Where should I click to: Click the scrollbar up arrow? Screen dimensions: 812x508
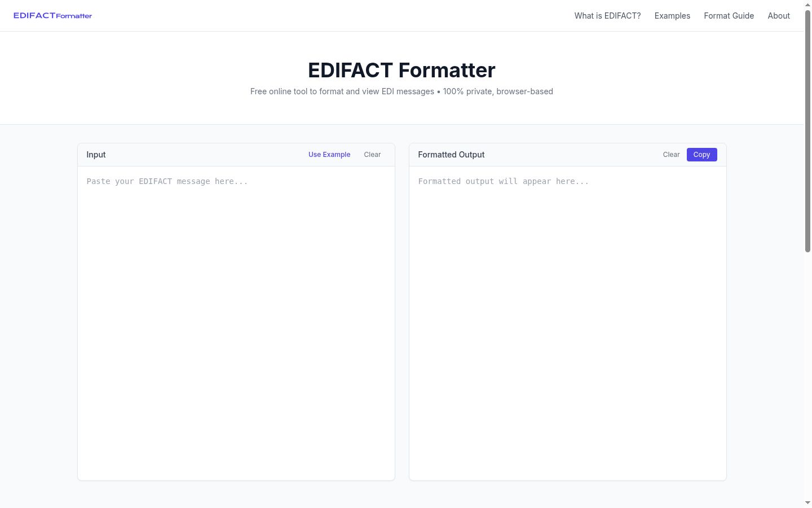point(807,4)
